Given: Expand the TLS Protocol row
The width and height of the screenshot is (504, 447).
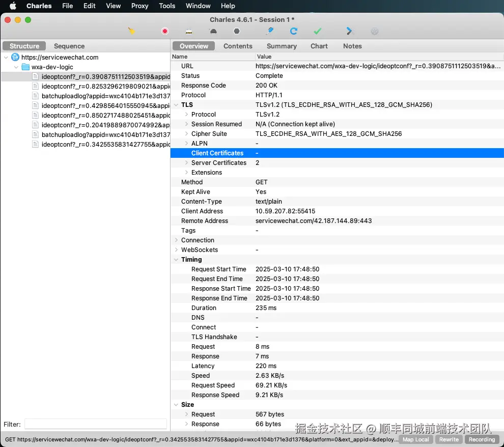Looking at the screenshot, I should (x=186, y=115).
